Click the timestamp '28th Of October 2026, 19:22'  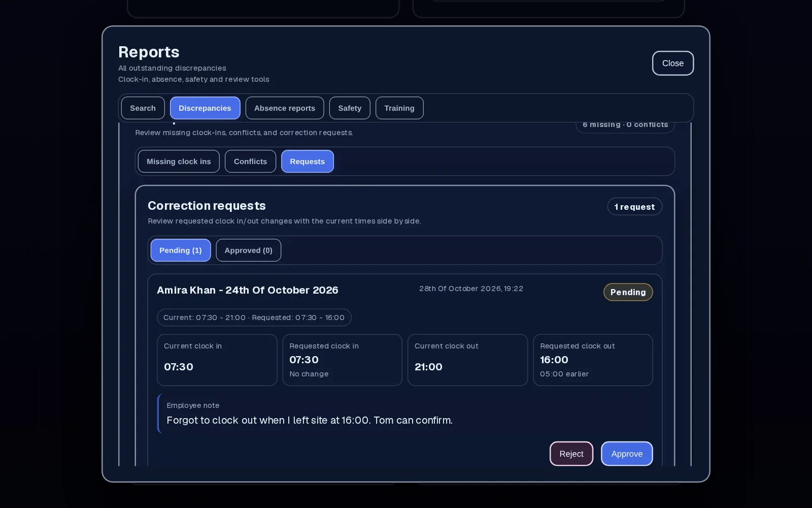(471, 289)
